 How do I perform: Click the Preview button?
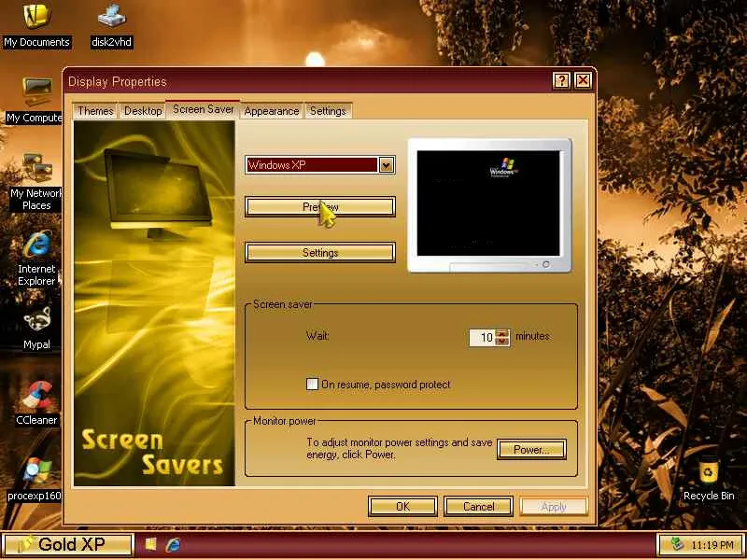click(x=320, y=207)
